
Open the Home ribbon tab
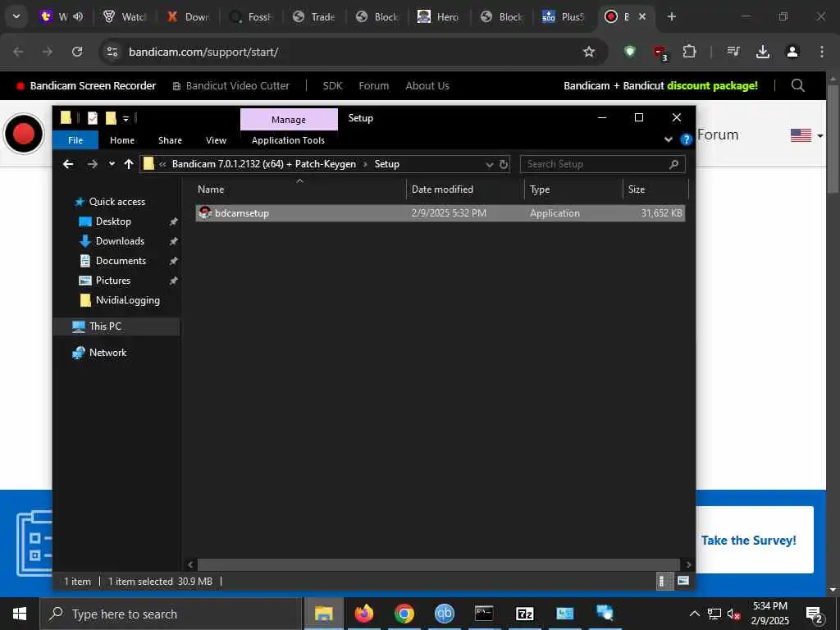pos(122,139)
